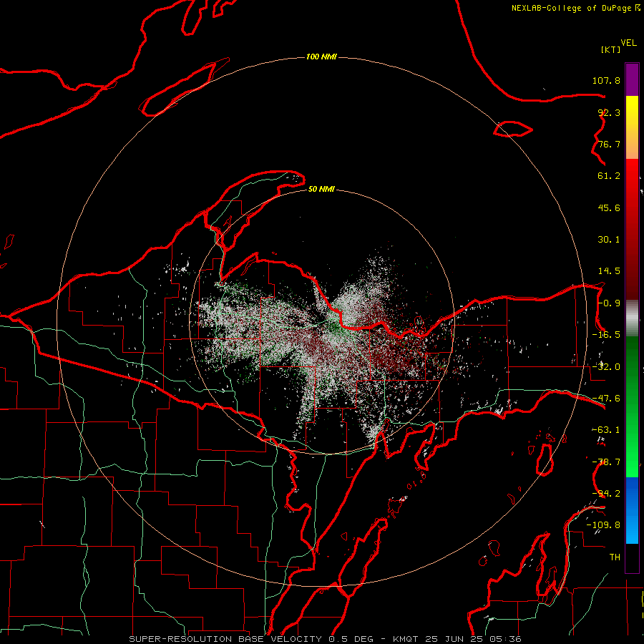Click the [KT] units label
The image size is (644, 644).
[x=611, y=49]
